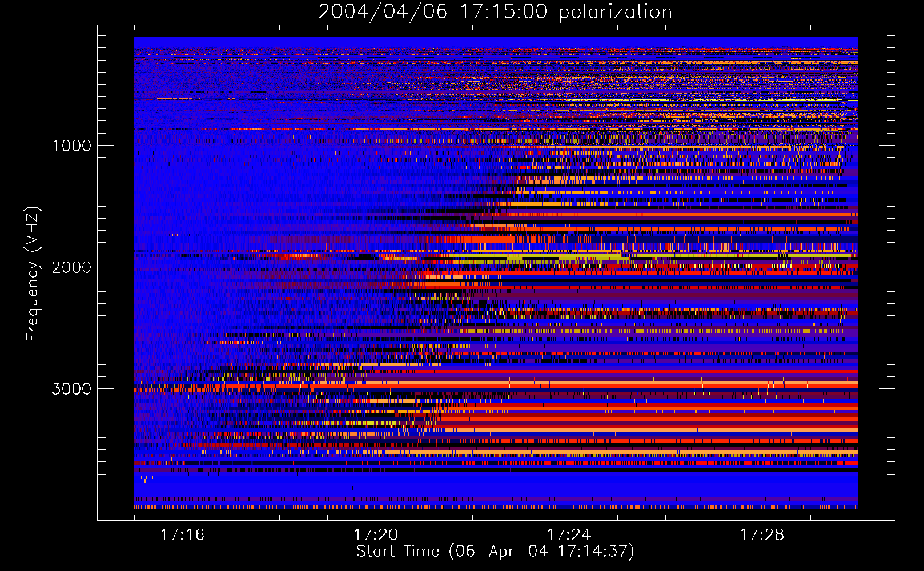
Task: Click the '17:20' time axis label
Action: (x=375, y=535)
